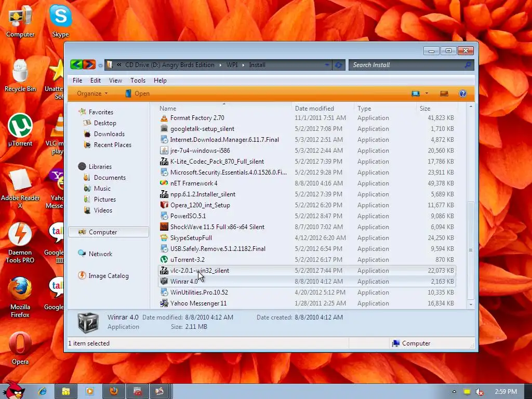Click the Mozilla Firefox desktop shortcut
Viewport: 532px width, 399px height.
[x=20, y=297]
